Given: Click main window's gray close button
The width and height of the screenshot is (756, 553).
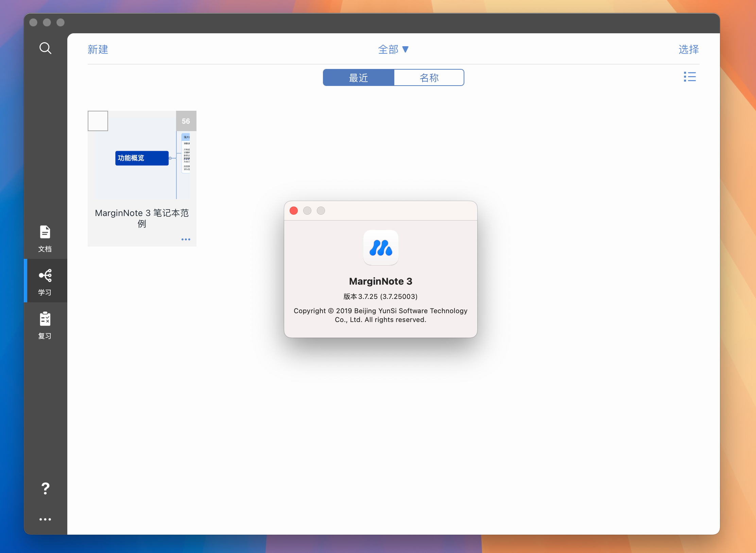Looking at the screenshot, I should pyautogui.click(x=33, y=22).
